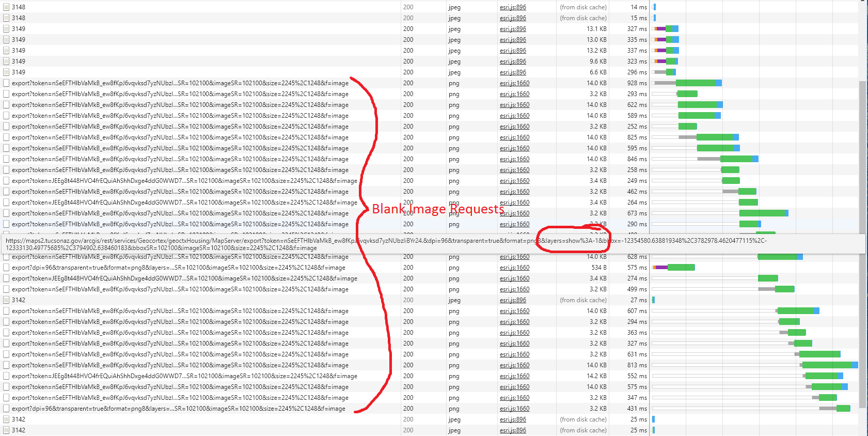Click file icon of the 15 ms 3148 request
This screenshot has height=436, width=868.
click(6, 18)
